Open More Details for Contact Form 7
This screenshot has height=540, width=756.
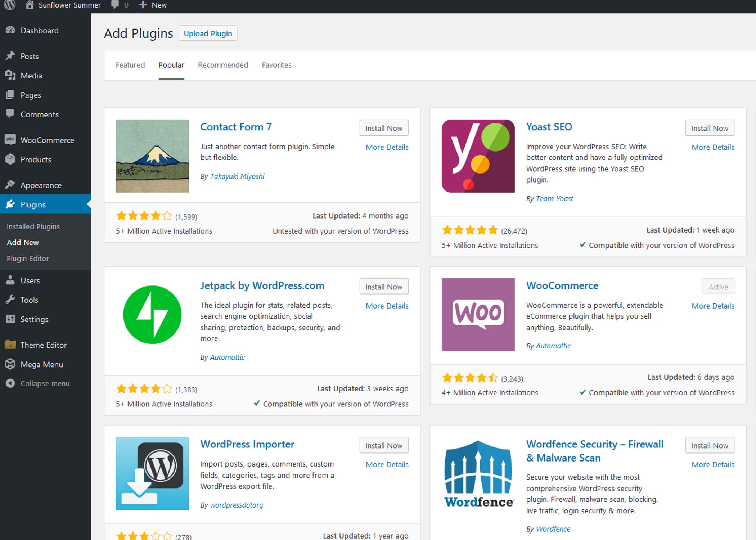[x=387, y=147]
